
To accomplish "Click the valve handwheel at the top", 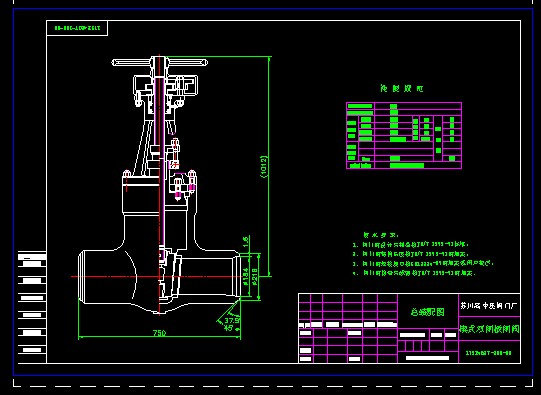I will pos(159,62).
